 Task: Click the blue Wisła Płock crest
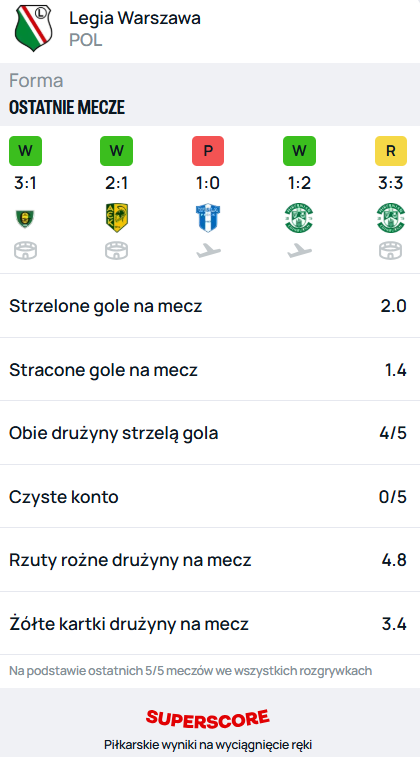pyautogui.click(x=208, y=218)
